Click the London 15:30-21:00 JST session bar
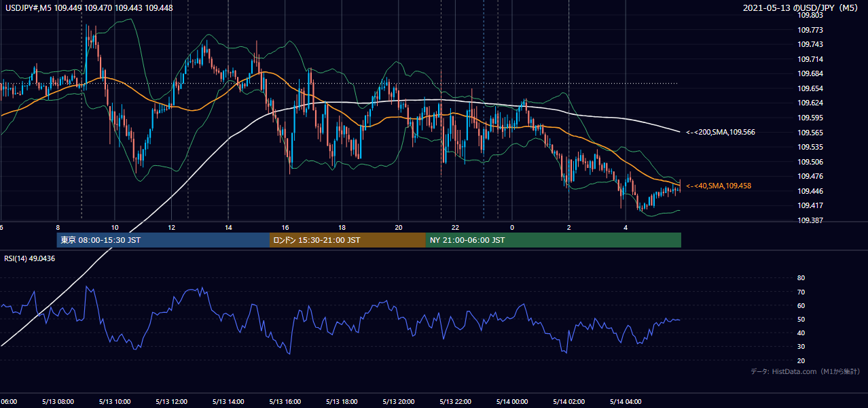Viewport: 868px width, 408px height. 348,240
